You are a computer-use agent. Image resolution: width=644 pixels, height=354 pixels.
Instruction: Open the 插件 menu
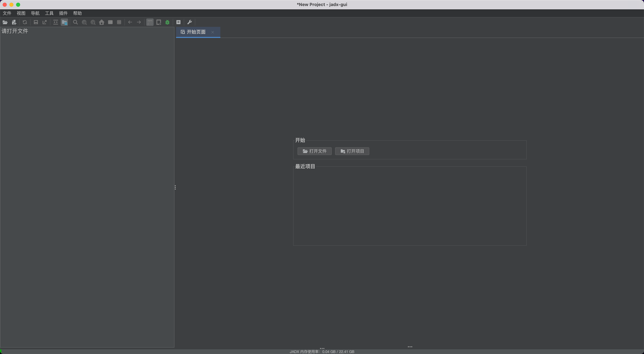click(x=63, y=13)
